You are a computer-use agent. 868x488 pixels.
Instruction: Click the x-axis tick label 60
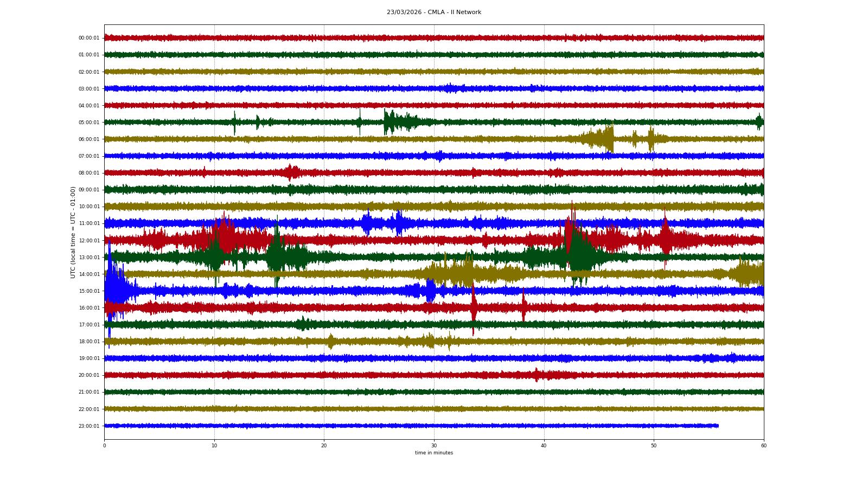763,446
